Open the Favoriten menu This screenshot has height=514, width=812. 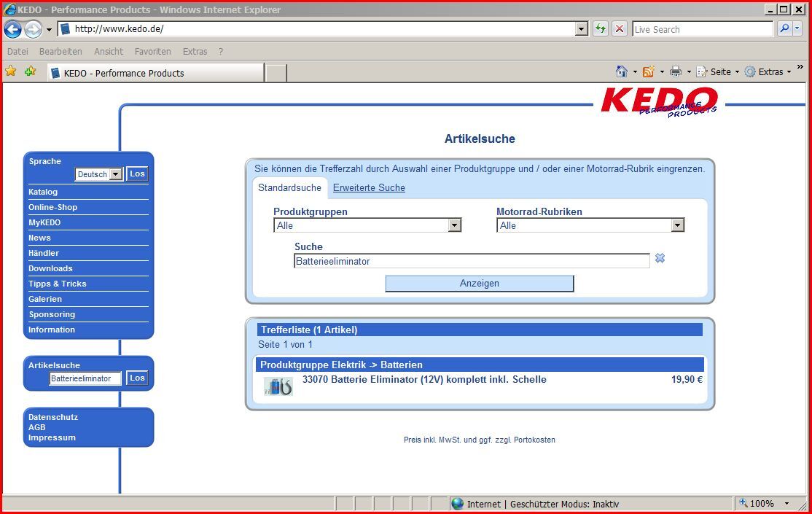point(152,52)
